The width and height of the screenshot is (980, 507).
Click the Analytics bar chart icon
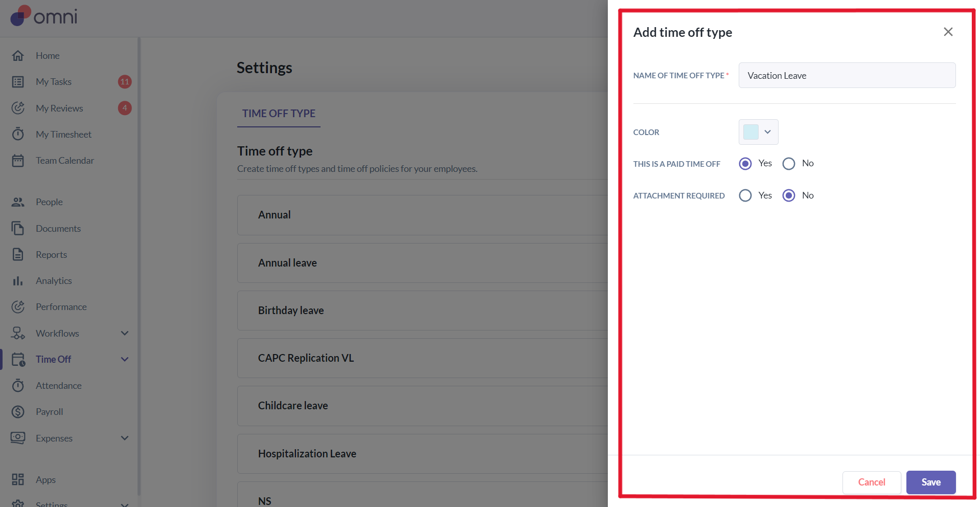(x=18, y=281)
